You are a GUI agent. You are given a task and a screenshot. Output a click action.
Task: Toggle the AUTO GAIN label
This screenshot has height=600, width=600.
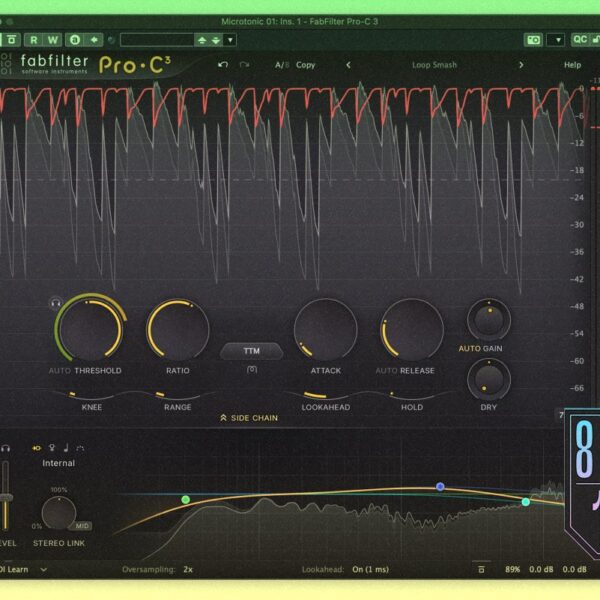(480, 348)
